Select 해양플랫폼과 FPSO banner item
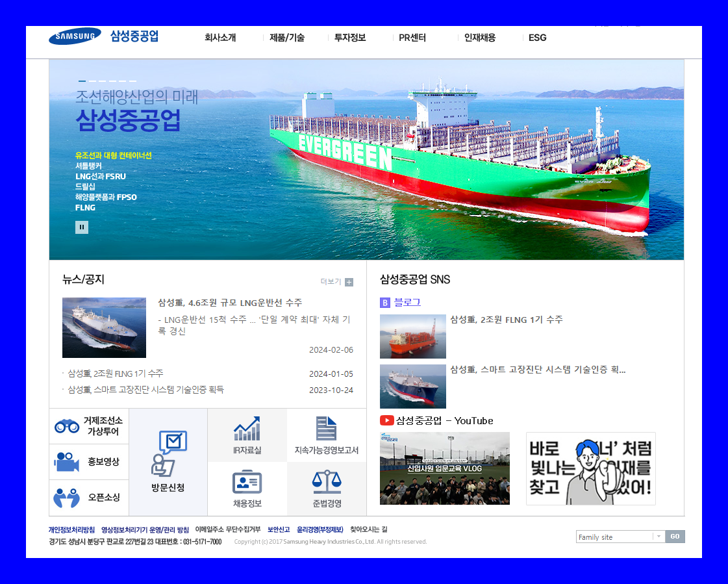This screenshot has height=584, width=728. coord(106,197)
